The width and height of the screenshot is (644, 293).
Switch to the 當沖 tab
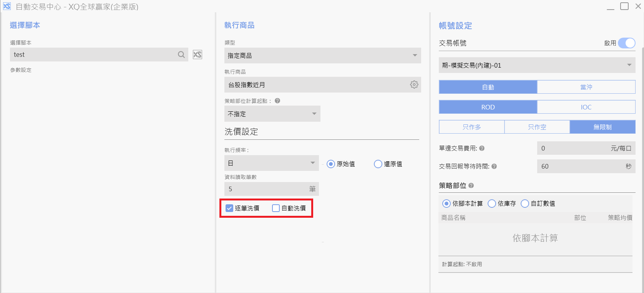click(x=586, y=87)
